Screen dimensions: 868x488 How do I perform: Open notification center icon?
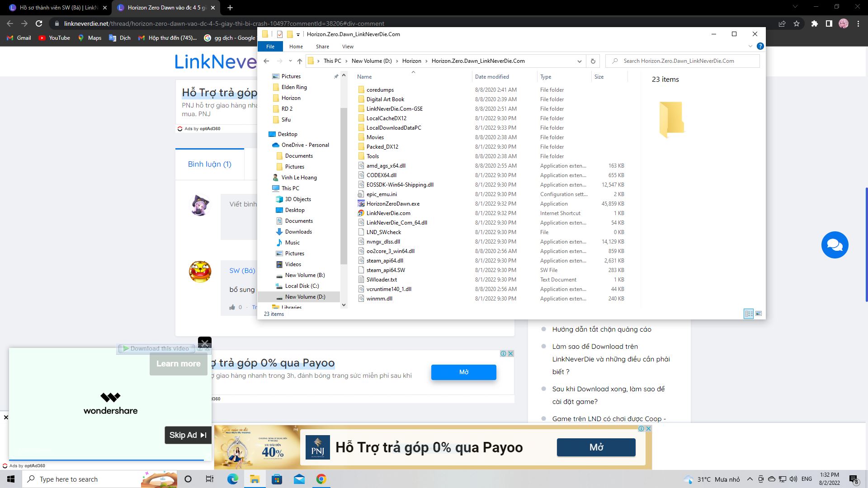854,479
